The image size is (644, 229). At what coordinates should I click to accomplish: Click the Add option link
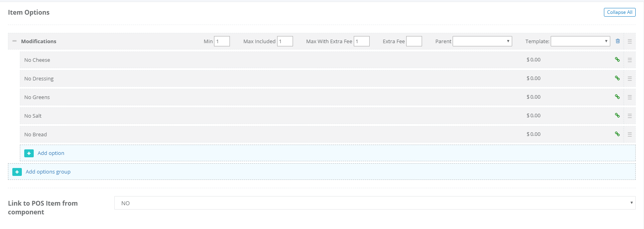click(51, 153)
